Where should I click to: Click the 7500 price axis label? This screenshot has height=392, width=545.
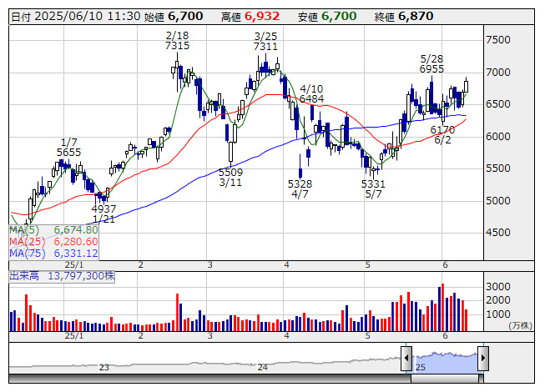click(498, 40)
